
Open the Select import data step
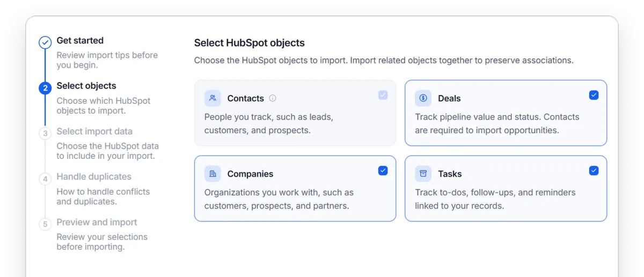click(94, 132)
